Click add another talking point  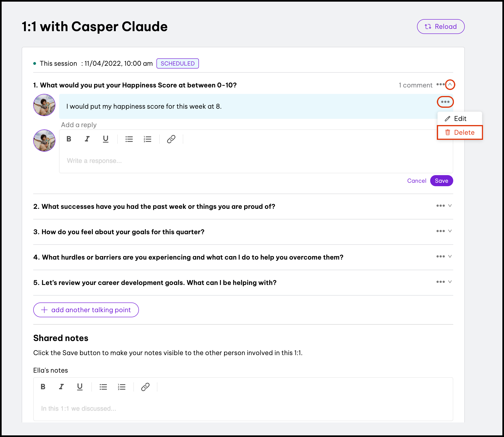click(86, 310)
